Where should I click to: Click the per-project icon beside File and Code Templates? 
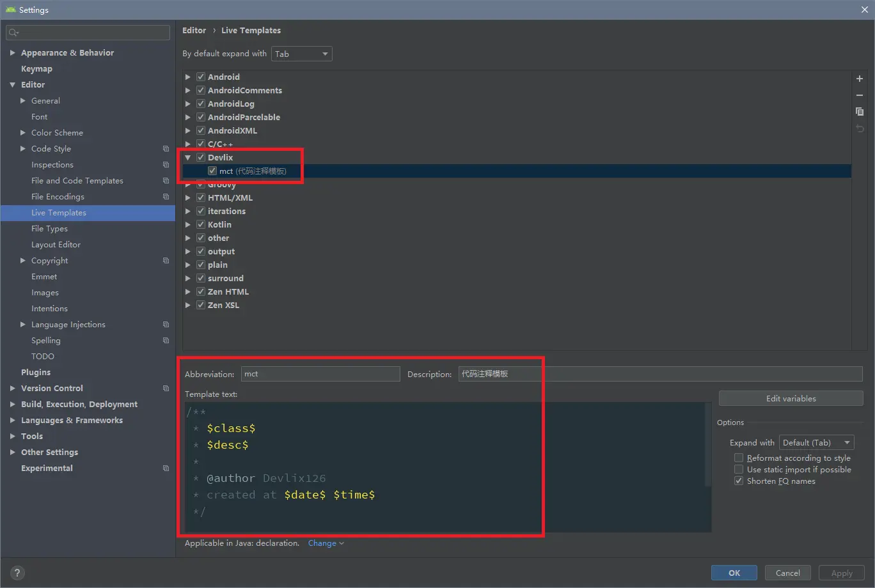point(166,181)
